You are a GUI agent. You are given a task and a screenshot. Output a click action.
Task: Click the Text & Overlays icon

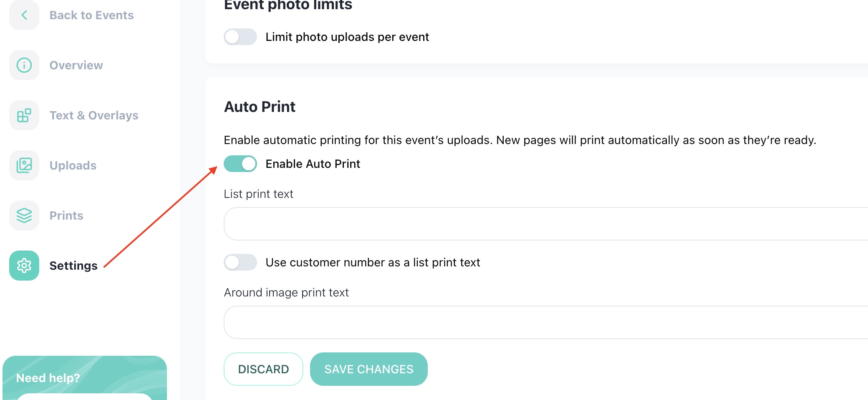(x=24, y=115)
